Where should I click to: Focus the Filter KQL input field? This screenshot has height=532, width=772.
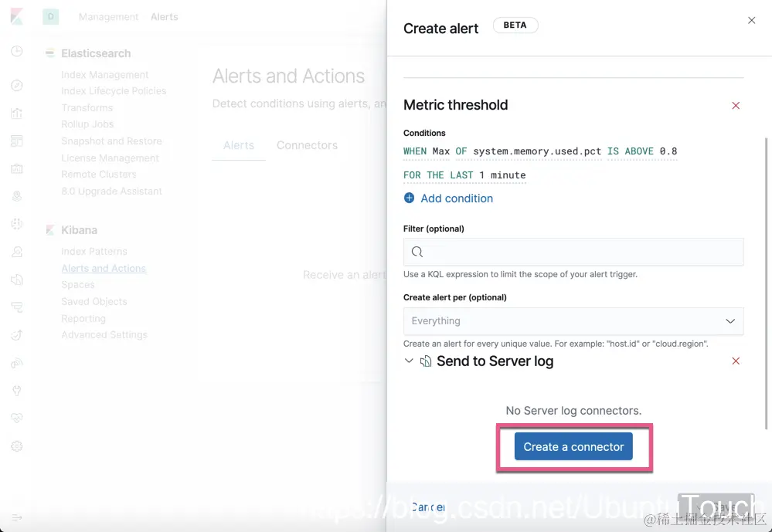[573, 252]
